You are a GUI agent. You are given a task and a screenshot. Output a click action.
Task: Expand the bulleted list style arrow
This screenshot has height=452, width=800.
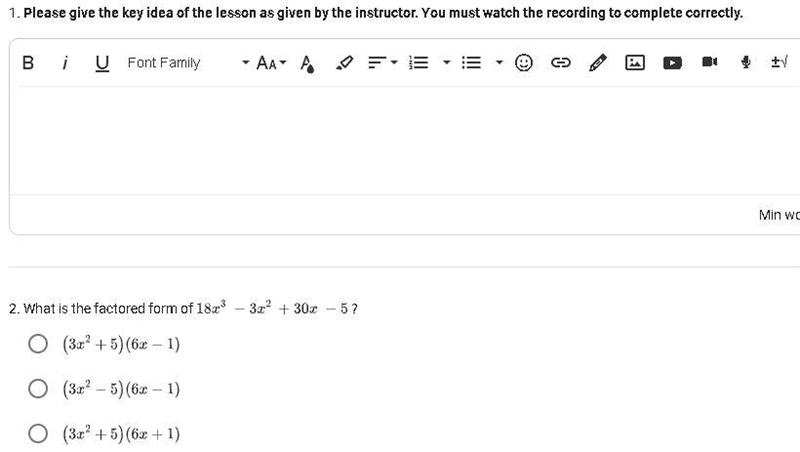point(499,63)
